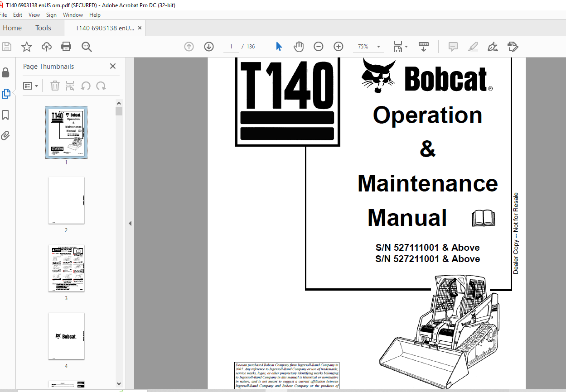Open the Bookmarks panel icon
Viewport: 566px width, 392px height.
[x=5, y=115]
